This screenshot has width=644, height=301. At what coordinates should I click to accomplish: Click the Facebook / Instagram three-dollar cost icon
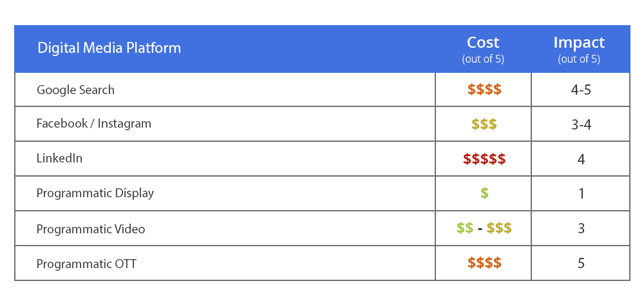[x=484, y=124]
